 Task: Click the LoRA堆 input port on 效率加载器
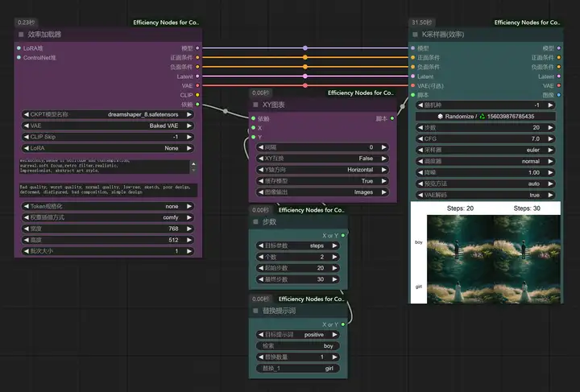click(x=19, y=48)
